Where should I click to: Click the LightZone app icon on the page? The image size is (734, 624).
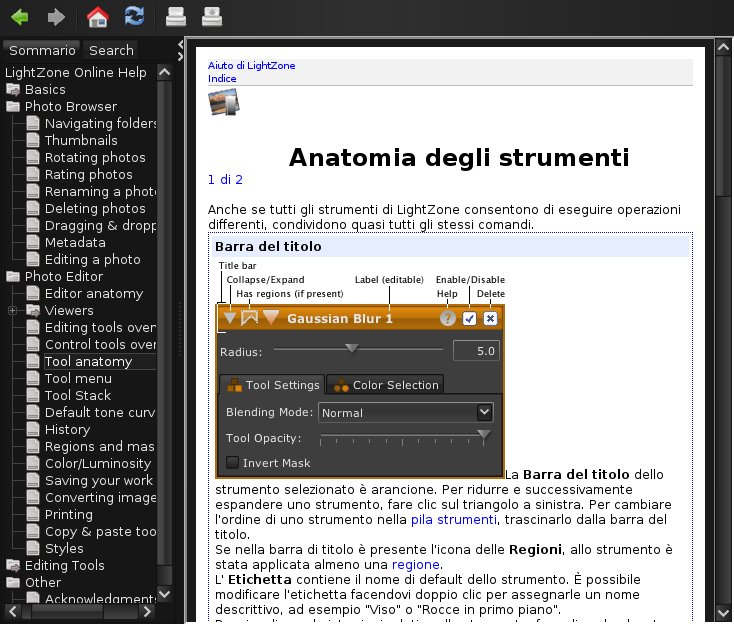point(224,102)
